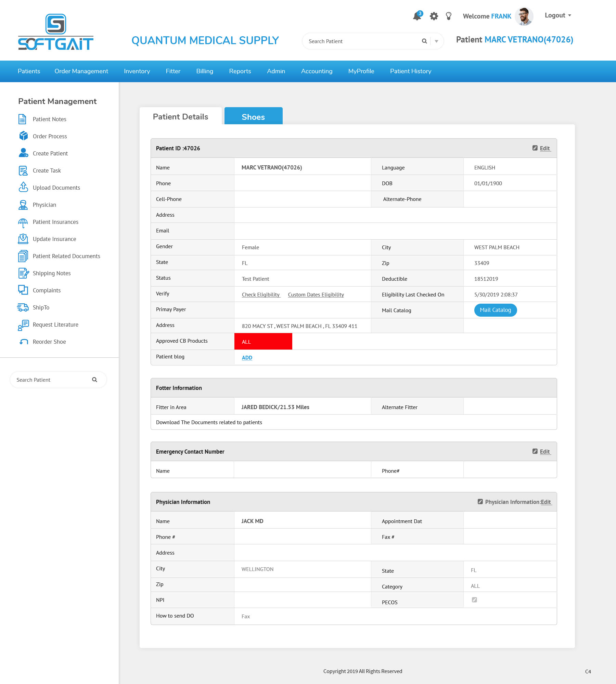Select Reorder Shoe in sidebar
The height and width of the screenshot is (684, 616).
tap(49, 342)
